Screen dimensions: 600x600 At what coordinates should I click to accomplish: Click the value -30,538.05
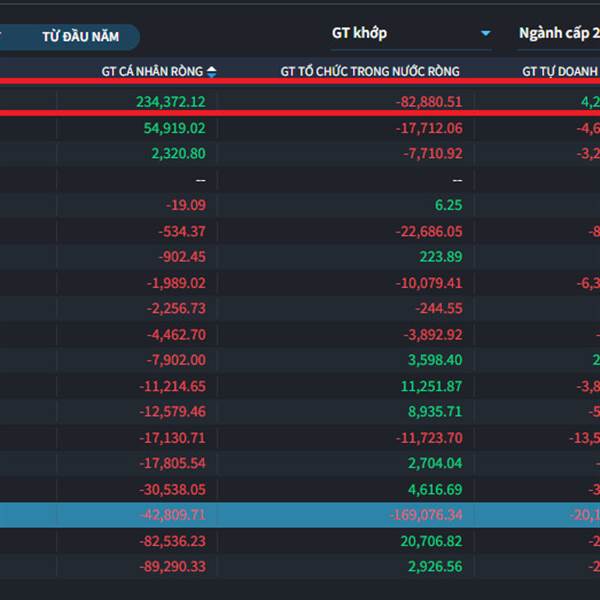click(x=173, y=490)
